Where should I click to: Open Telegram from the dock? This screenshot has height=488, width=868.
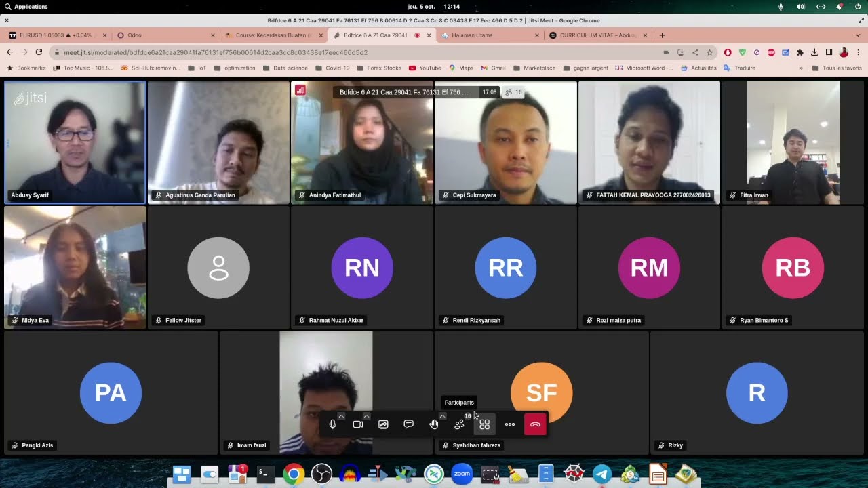pyautogui.click(x=602, y=474)
